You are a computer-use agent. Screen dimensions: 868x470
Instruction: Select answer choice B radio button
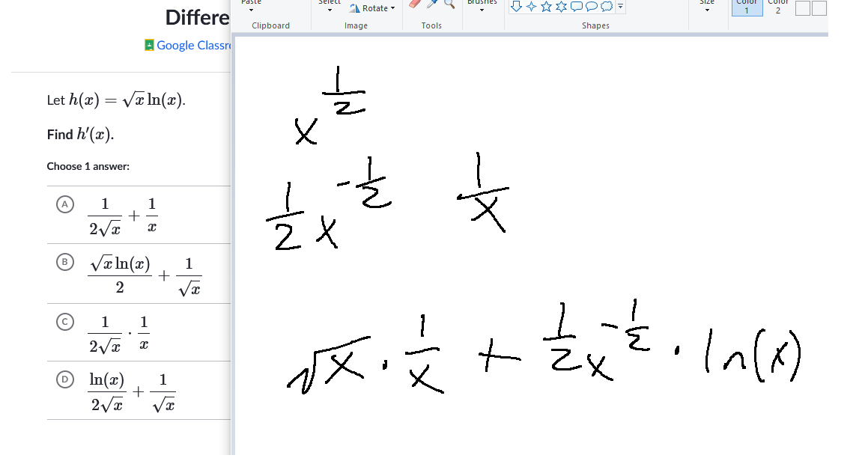point(64,261)
